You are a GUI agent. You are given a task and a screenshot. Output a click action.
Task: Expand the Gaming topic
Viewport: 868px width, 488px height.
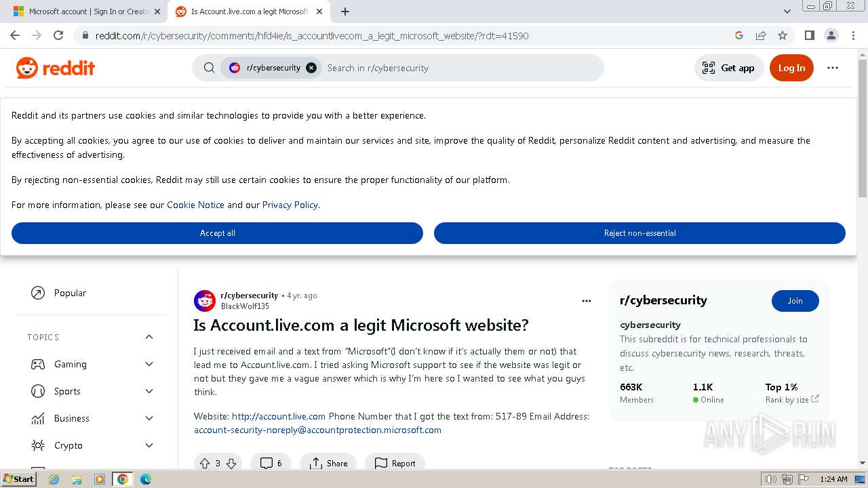coord(149,364)
